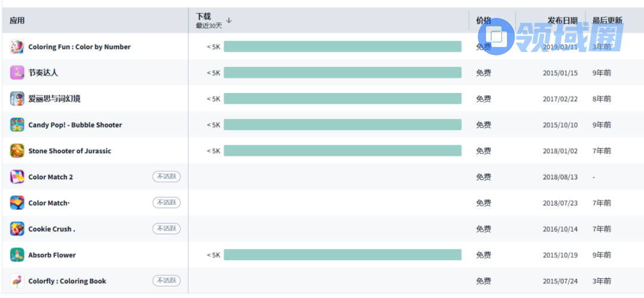The height and width of the screenshot is (298, 644).
Task: Click the 应用 column header
Action: [17, 21]
